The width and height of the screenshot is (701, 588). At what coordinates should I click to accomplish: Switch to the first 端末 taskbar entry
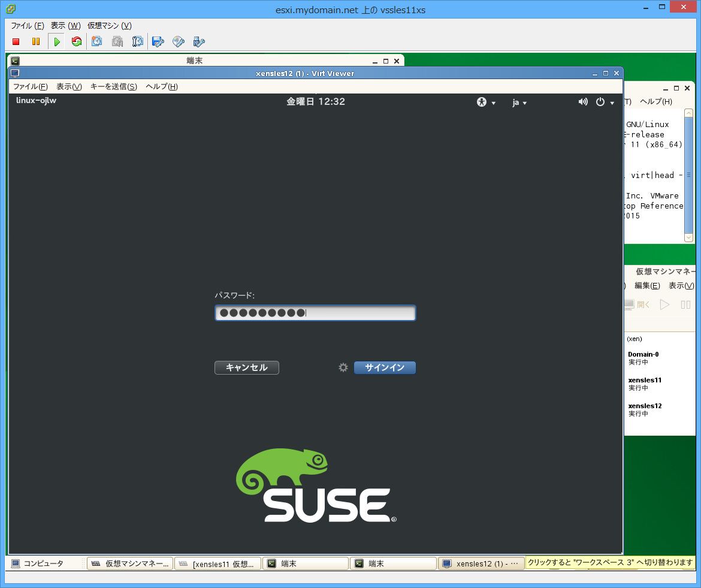click(306, 563)
